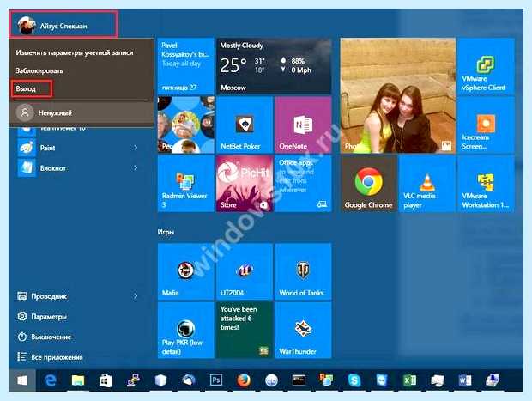Open the PicHit Store tile

245,184
